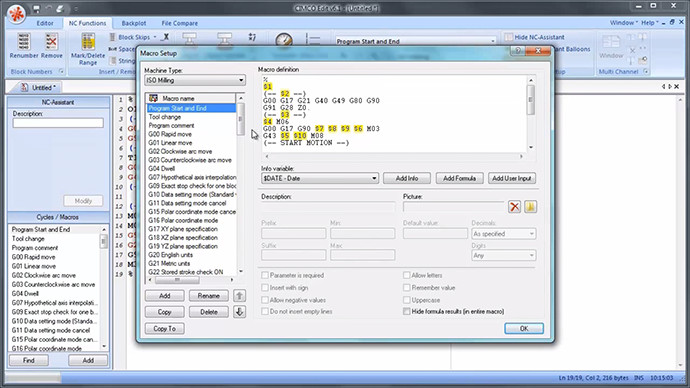Select Tool change in Macro Setup list
Screen dimensions: 690x388
[165, 117]
